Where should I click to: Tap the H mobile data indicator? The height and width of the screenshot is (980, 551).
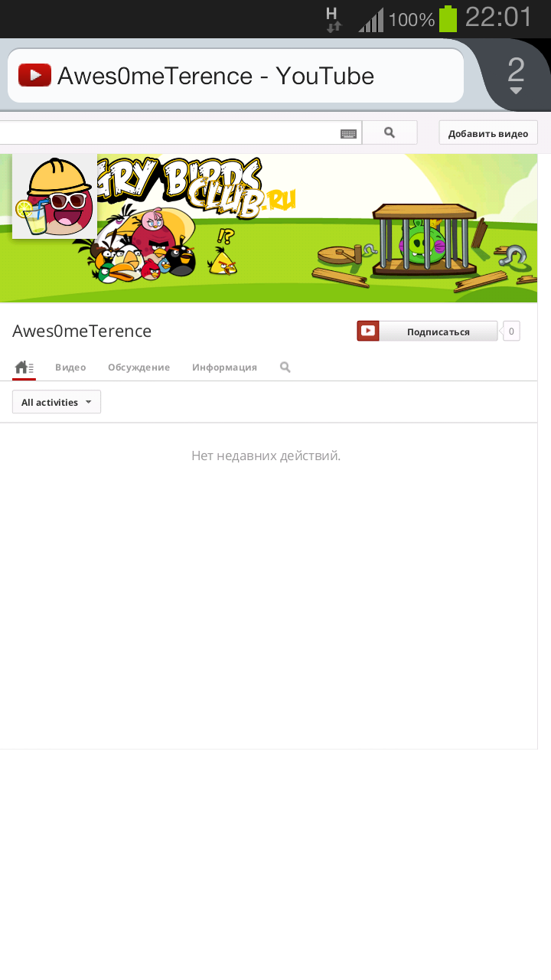click(x=333, y=19)
